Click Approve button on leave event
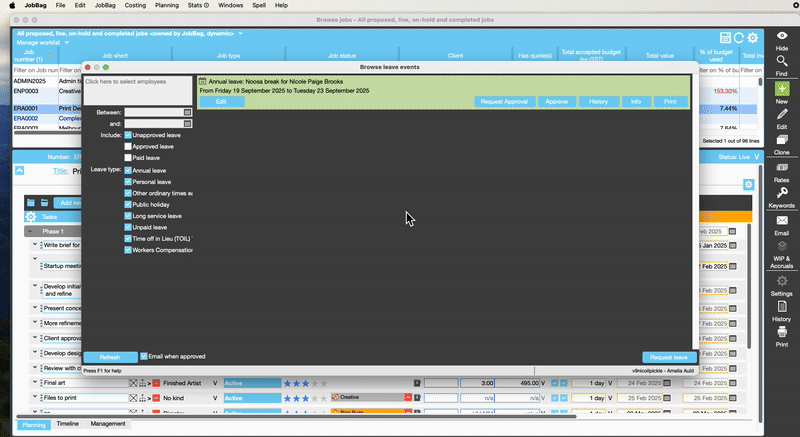800x437 pixels. pos(557,101)
